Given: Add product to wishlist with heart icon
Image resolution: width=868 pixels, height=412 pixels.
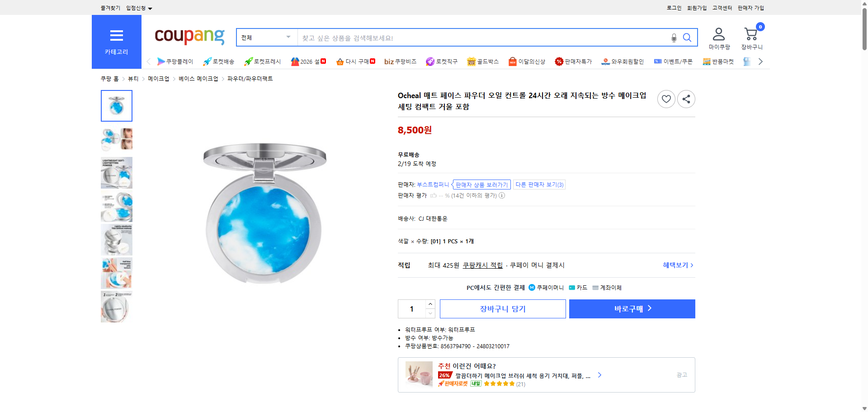Looking at the screenshot, I should pyautogui.click(x=666, y=99).
